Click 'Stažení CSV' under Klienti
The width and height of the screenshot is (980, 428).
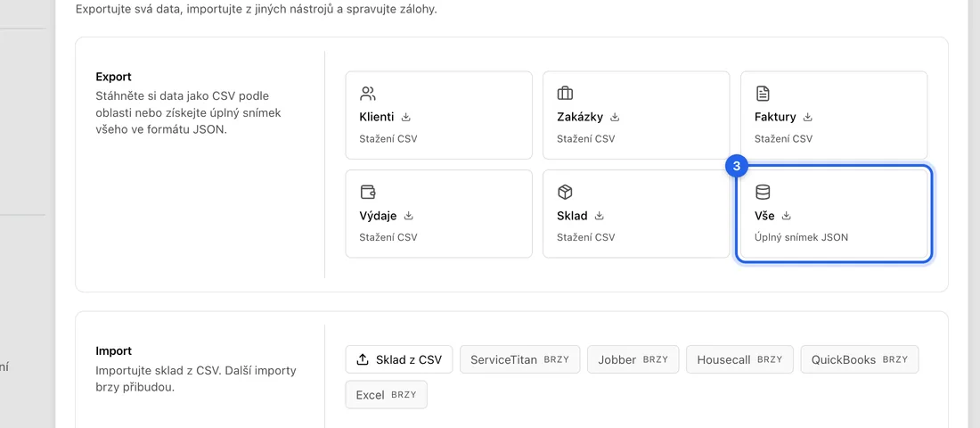point(388,138)
